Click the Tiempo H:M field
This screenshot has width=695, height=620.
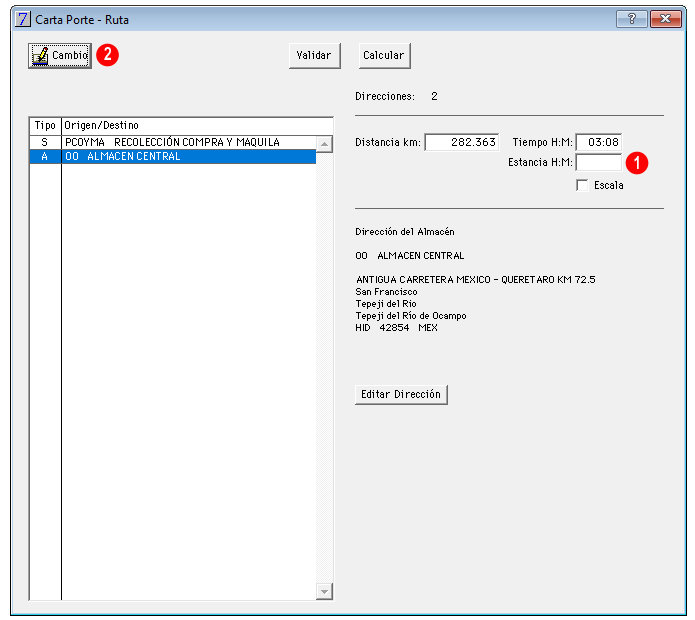point(598,142)
